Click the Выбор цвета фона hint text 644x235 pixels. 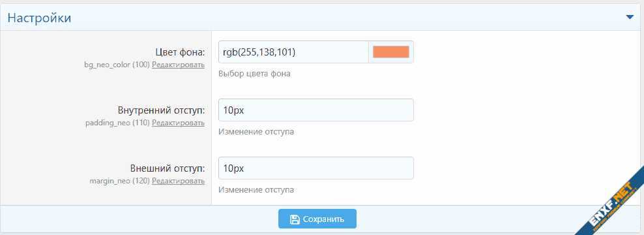click(x=255, y=74)
